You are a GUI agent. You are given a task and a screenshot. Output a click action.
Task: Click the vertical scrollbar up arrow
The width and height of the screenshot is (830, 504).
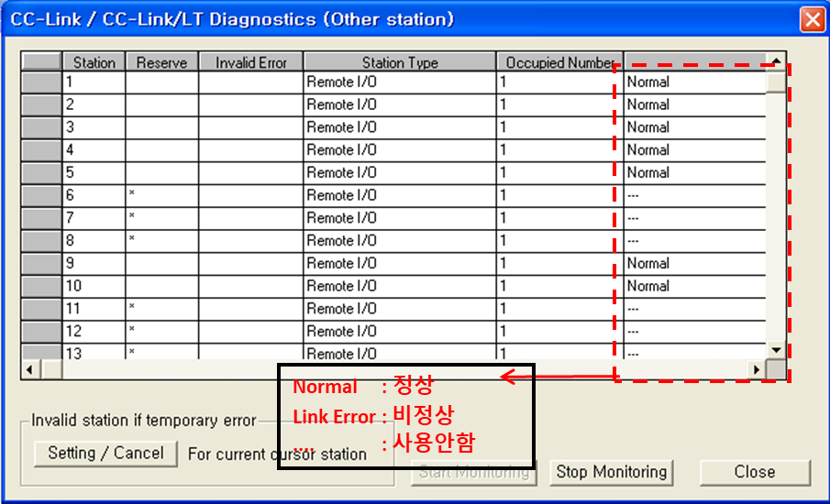click(x=776, y=61)
